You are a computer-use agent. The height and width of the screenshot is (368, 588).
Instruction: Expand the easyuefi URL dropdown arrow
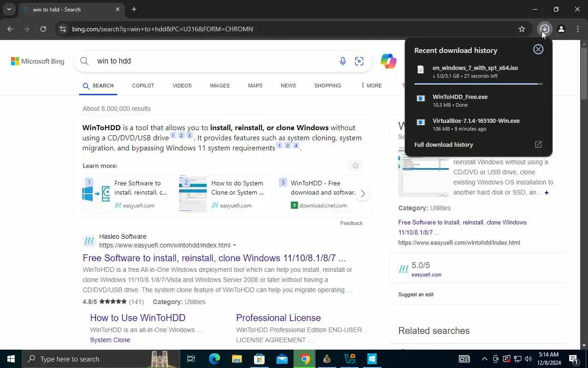coord(234,246)
